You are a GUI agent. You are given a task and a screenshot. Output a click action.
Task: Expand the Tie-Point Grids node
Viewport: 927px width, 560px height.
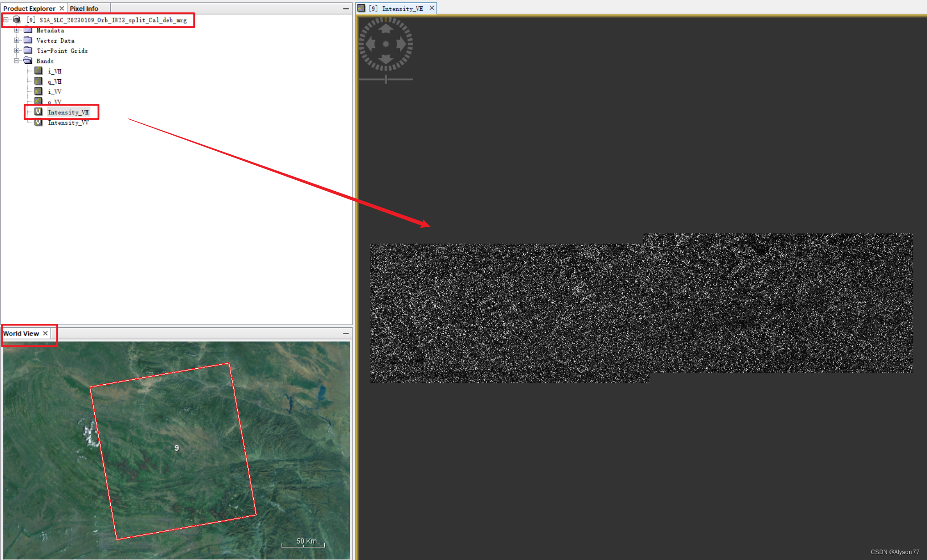pos(17,51)
